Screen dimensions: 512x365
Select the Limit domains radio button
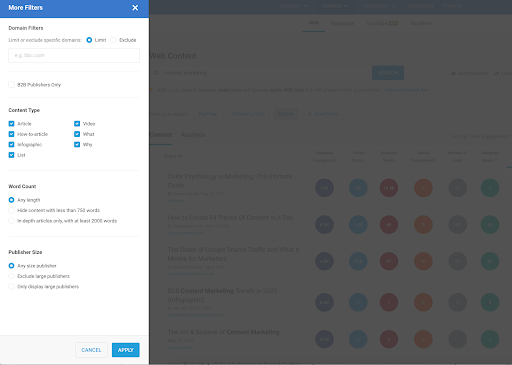[89, 40]
